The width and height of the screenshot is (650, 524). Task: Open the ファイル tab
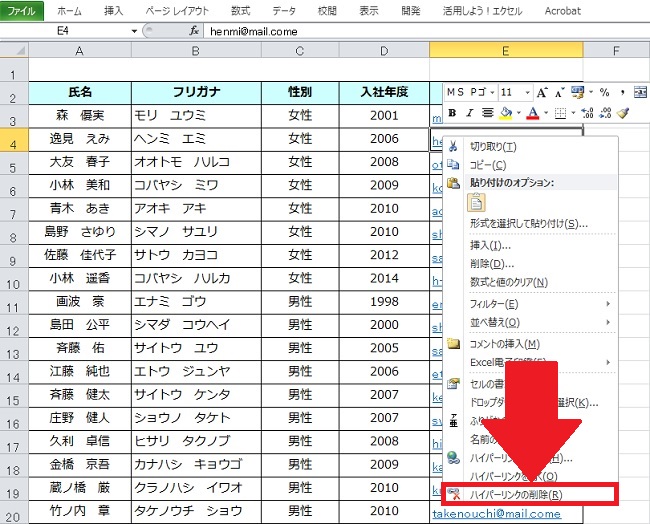pos(22,10)
